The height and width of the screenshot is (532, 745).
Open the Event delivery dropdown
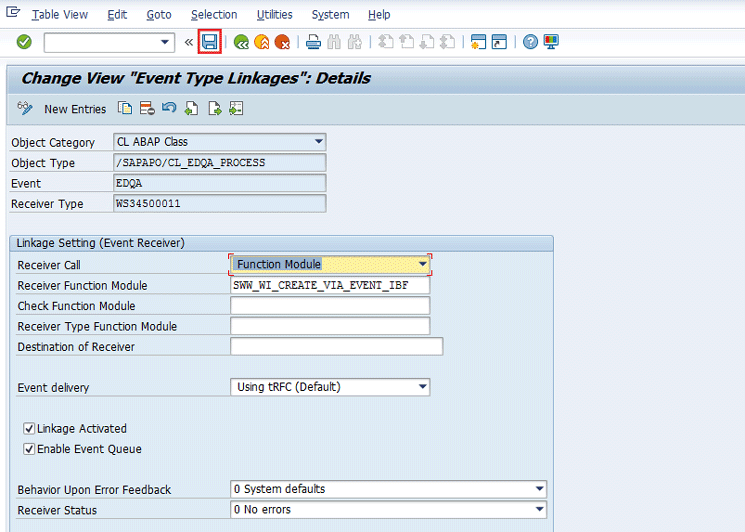click(x=423, y=387)
